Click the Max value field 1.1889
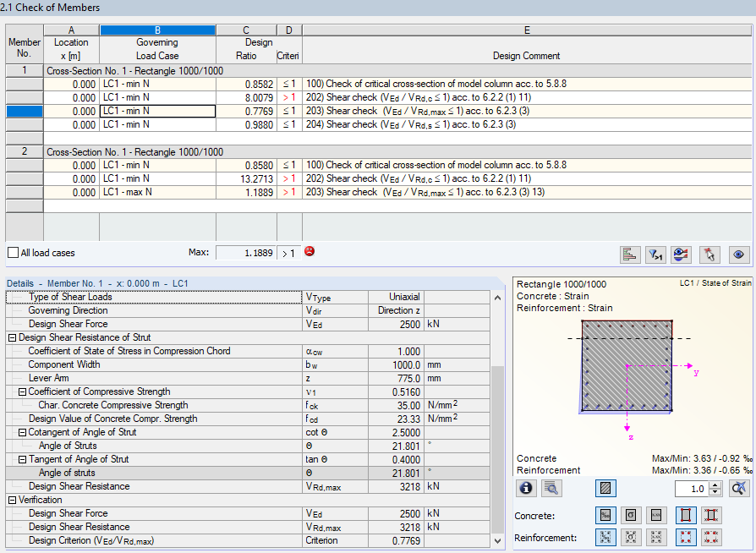Image resolution: width=756 pixels, height=553 pixels. pos(246,253)
